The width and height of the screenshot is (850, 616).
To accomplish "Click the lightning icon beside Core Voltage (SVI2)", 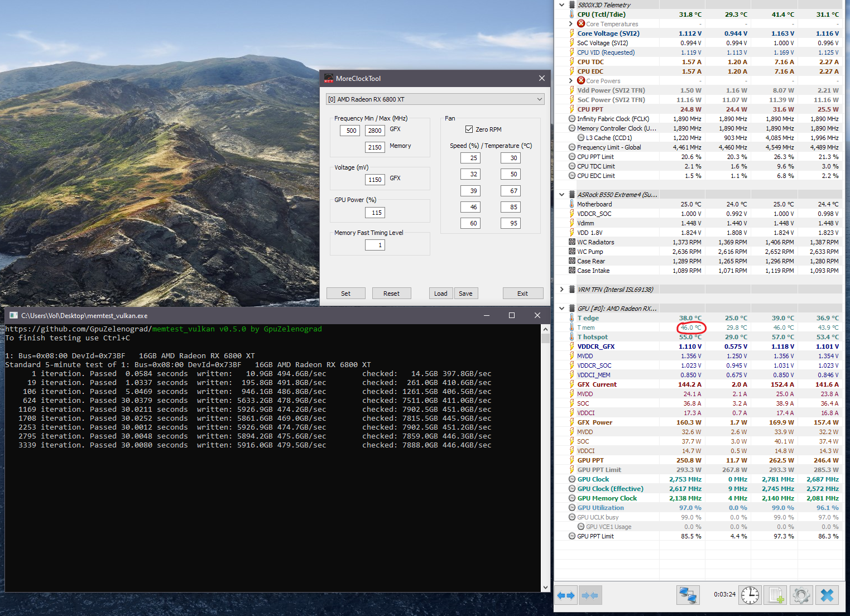I will tap(572, 33).
